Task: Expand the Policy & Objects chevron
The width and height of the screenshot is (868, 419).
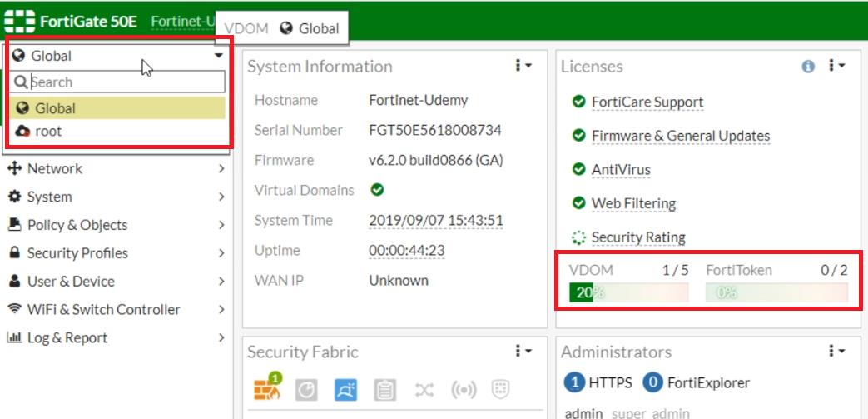Action: (x=221, y=225)
